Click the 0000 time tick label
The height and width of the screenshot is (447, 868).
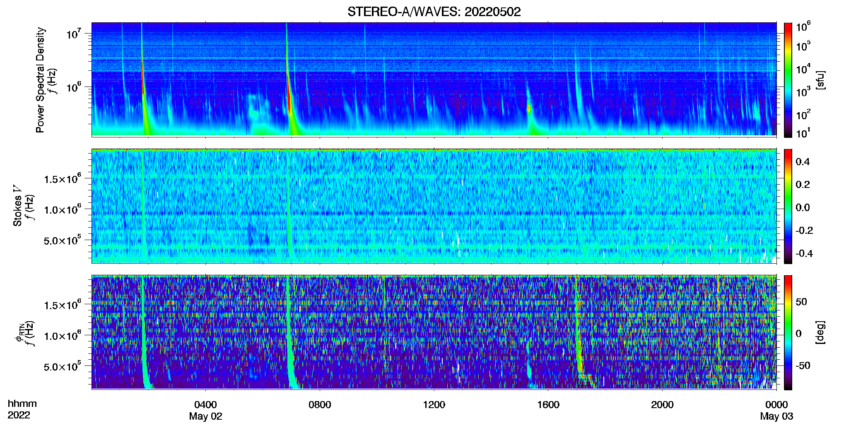tap(776, 404)
